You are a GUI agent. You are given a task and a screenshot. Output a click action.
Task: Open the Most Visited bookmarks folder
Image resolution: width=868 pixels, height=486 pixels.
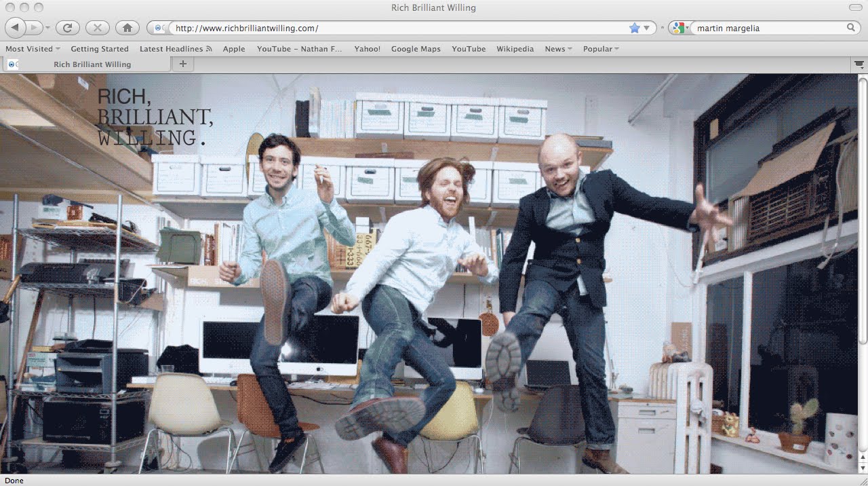33,49
